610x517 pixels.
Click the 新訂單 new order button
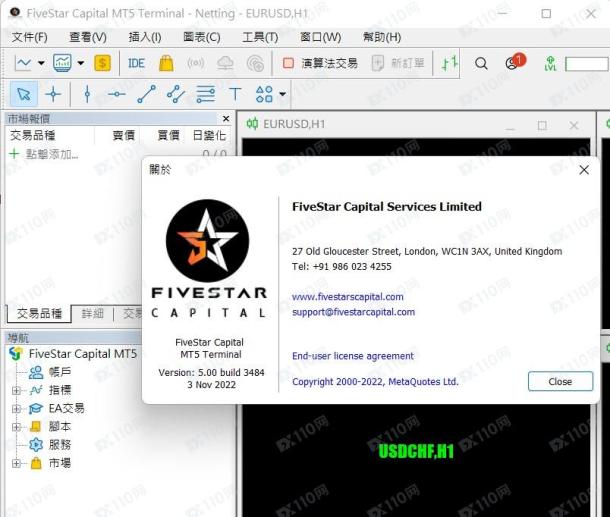point(398,63)
